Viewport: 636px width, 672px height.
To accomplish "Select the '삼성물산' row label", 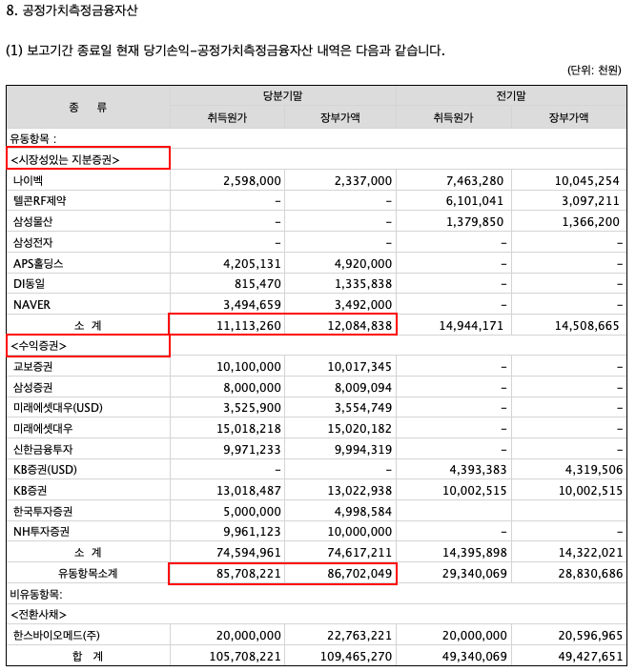I will click(33, 221).
